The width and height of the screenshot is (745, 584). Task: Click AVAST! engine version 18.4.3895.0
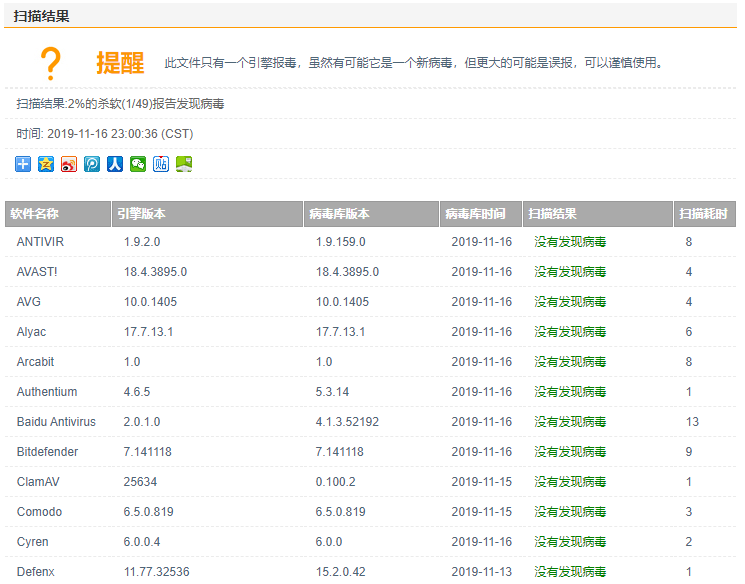(155, 272)
